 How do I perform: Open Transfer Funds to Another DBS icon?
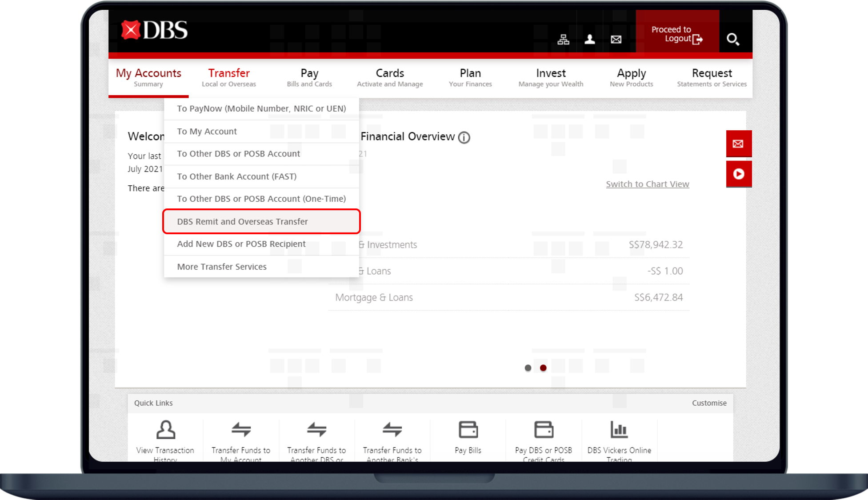(x=316, y=430)
